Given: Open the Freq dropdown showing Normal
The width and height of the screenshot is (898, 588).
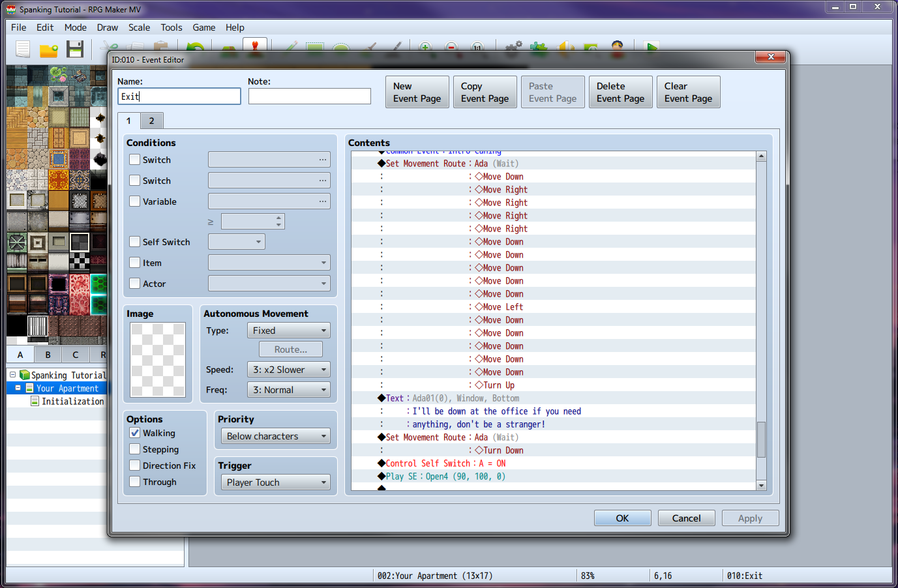Looking at the screenshot, I should tap(289, 390).
